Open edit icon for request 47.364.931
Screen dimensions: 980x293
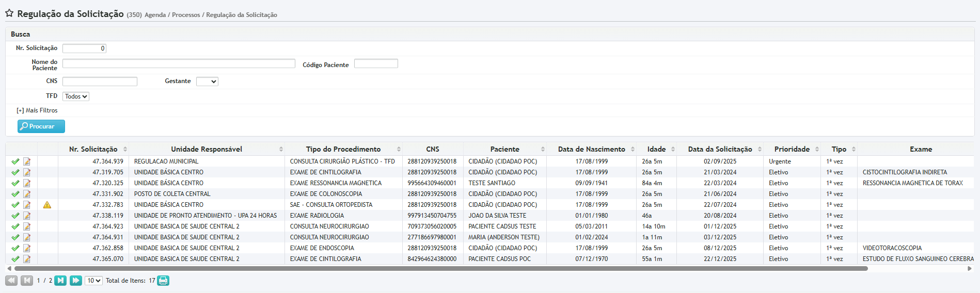point(27,237)
